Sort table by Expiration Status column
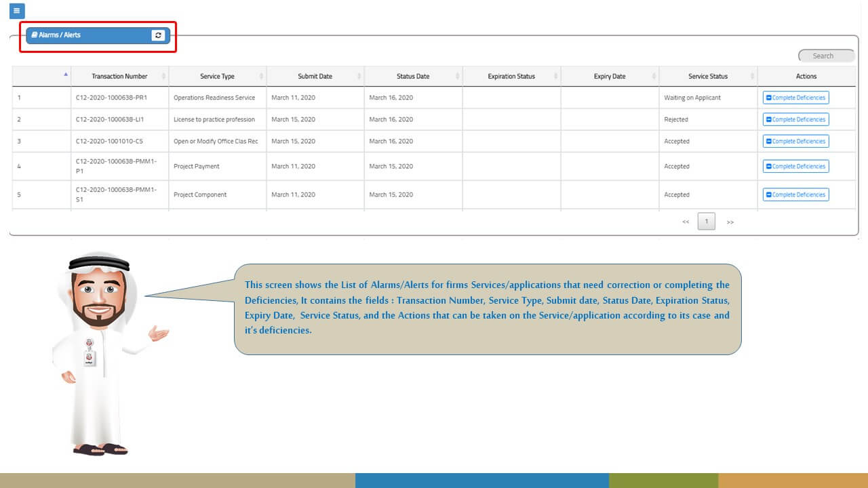The image size is (868, 488). 511,77
